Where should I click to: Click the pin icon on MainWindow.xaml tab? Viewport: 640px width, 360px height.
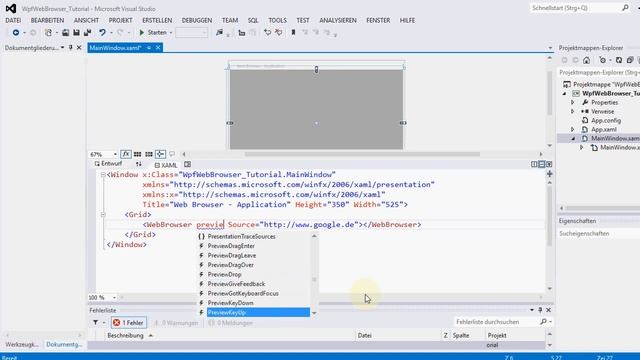click(149, 48)
